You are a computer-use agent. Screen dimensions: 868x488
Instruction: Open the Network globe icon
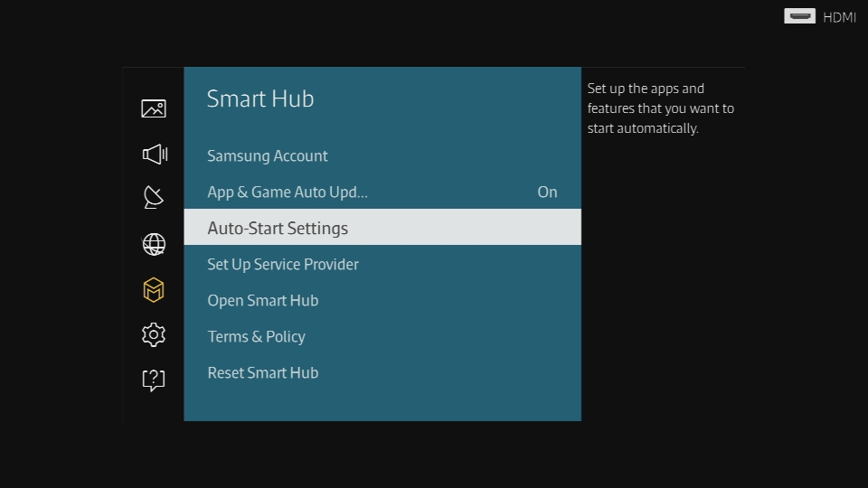pos(154,244)
